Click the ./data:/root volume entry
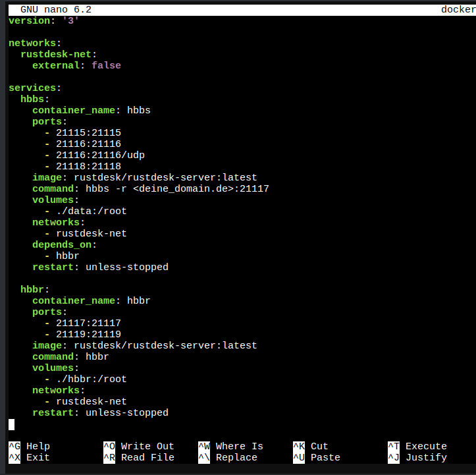The height and width of the screenshot is (475, 476). [x=92, y=211]
